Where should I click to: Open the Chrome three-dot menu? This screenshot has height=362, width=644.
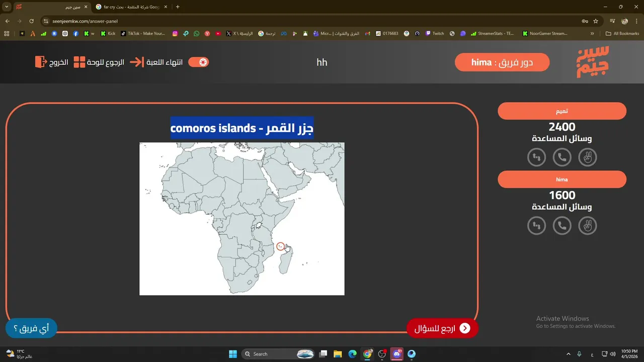tap(637, 21)
